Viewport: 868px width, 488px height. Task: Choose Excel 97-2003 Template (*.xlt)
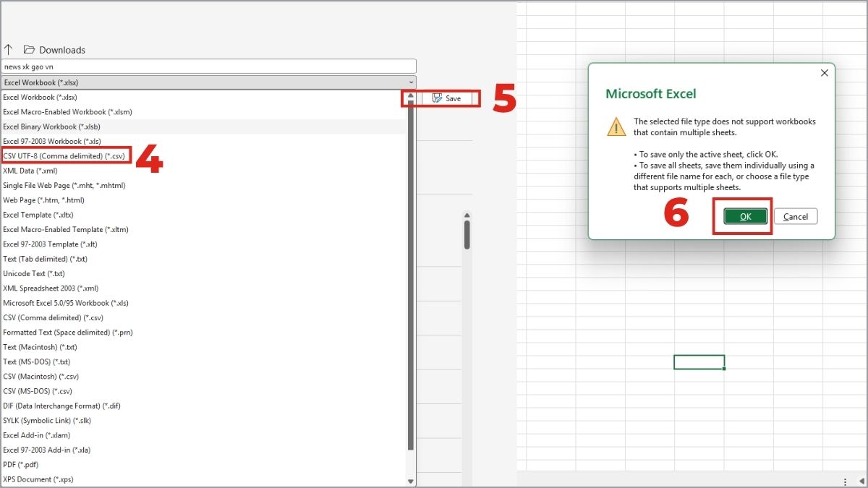203,244
